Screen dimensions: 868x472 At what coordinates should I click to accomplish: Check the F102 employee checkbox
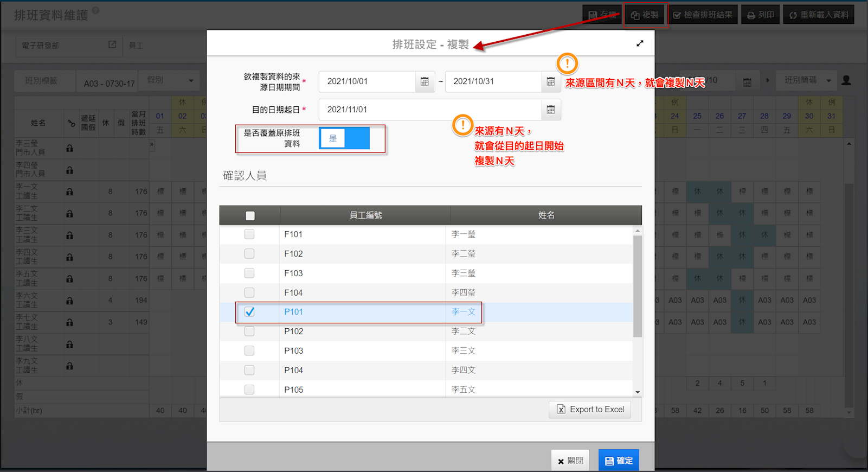tap(249, 254)
